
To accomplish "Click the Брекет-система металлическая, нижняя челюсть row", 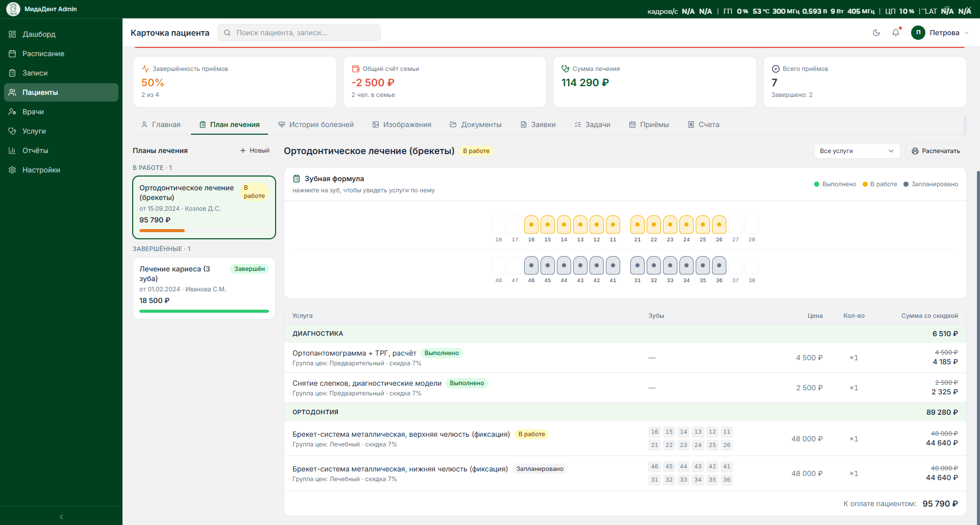I will pyautogui.click(x=625, y=473).
